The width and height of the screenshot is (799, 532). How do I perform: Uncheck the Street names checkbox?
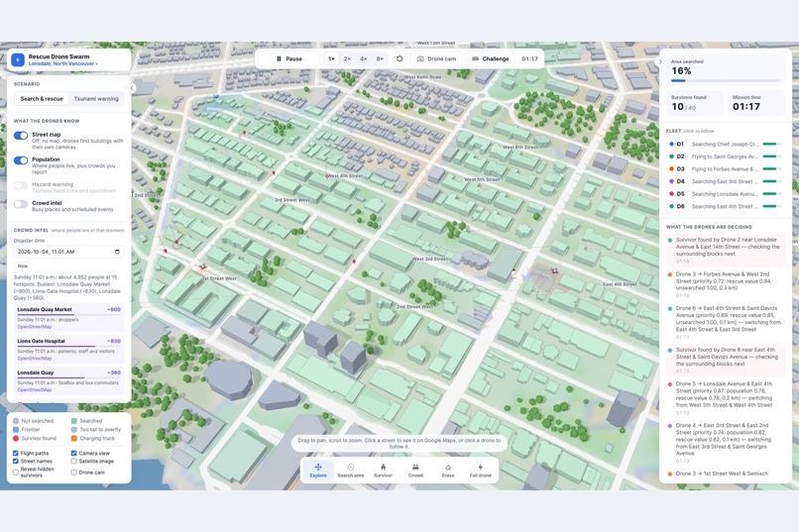[16, 462]
